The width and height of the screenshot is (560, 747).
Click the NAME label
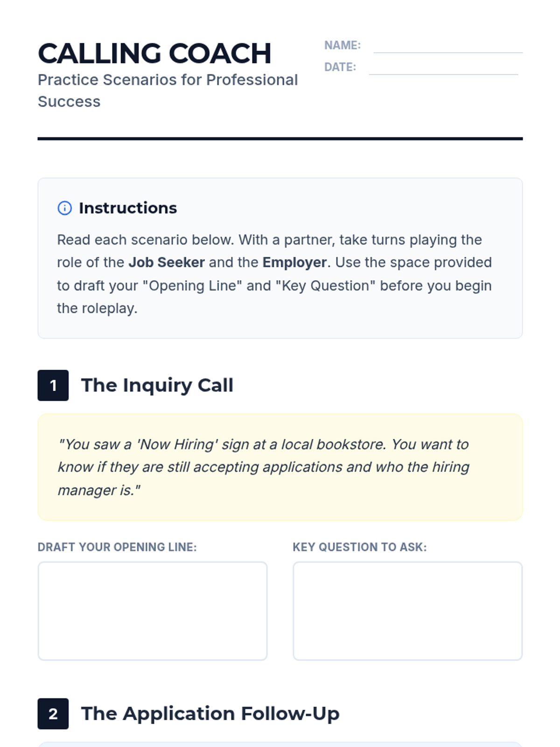tap(343, 45)
